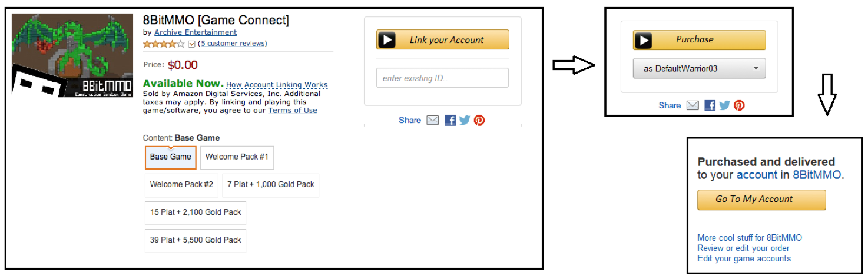Open the 5 customer reviews link
This screenshot has width=868, height=279.
coord(232,44)
